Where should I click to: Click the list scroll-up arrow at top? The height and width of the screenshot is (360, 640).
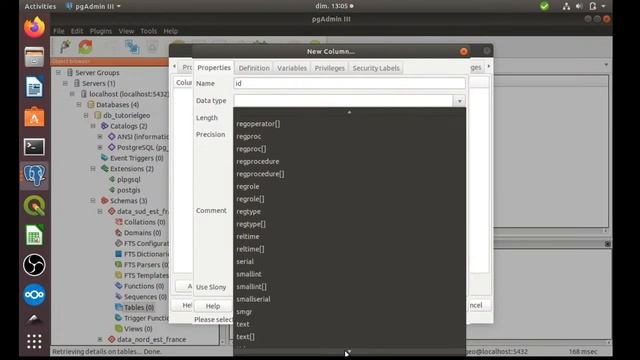coord(349,111)
